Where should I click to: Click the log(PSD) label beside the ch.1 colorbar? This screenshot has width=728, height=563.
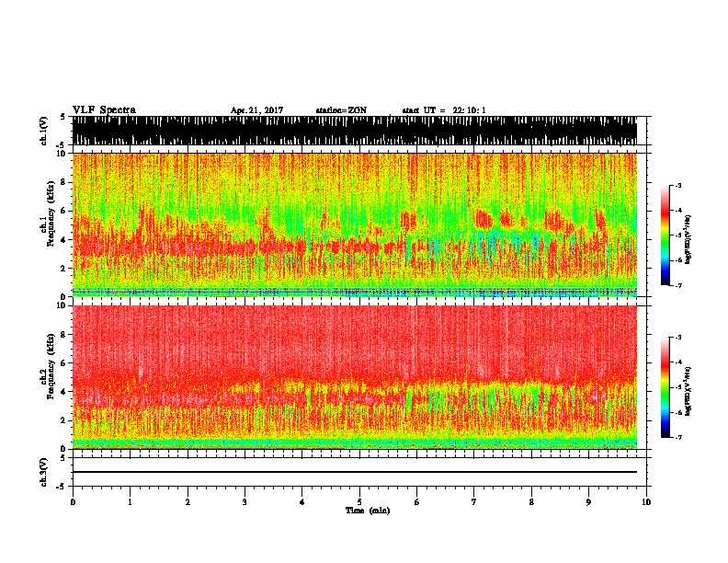688,239
